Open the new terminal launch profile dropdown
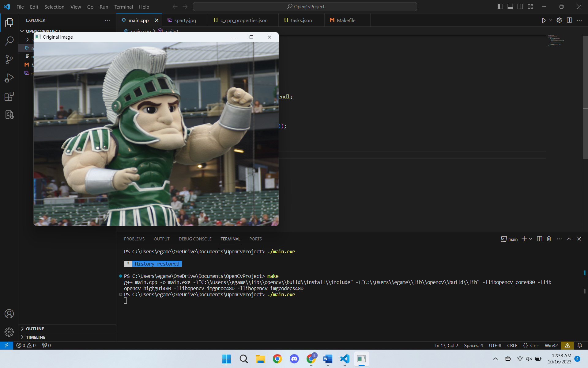 pos(531,239)
